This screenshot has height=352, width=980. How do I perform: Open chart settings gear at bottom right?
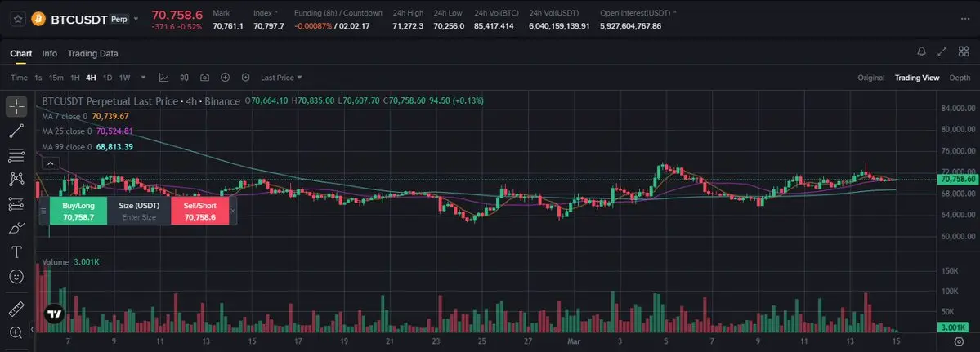pyautogui.click(x=959, y=341)
